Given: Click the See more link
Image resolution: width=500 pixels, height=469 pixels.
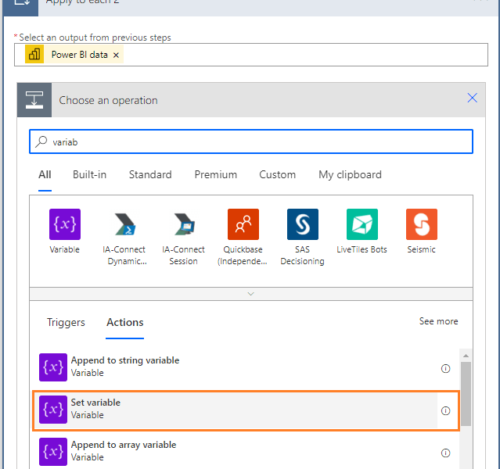Looking at the screenshot, I should pyautogui.click(x=438, y=321).
